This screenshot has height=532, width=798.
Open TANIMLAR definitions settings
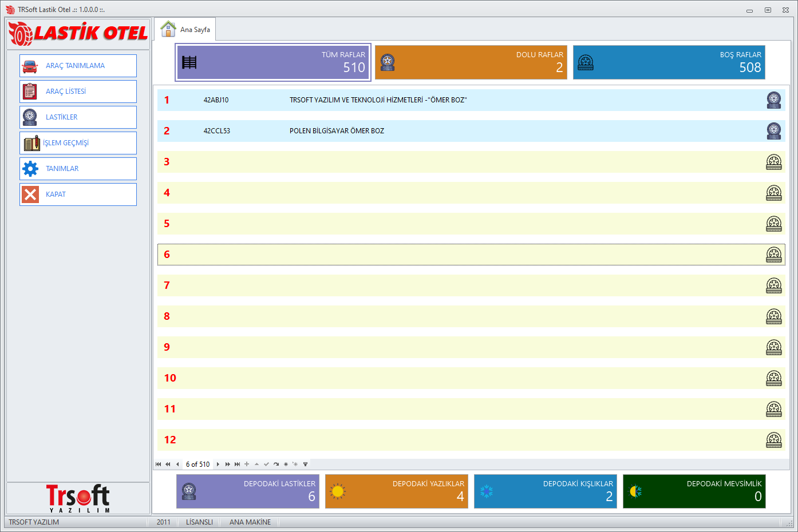78,169
